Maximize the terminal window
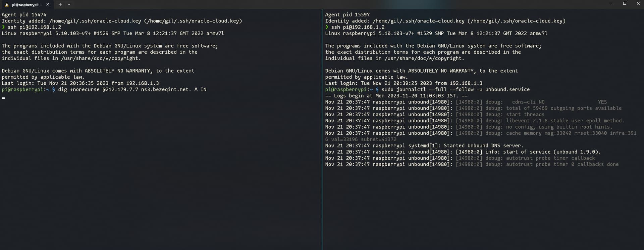 (x=625, y=3)
